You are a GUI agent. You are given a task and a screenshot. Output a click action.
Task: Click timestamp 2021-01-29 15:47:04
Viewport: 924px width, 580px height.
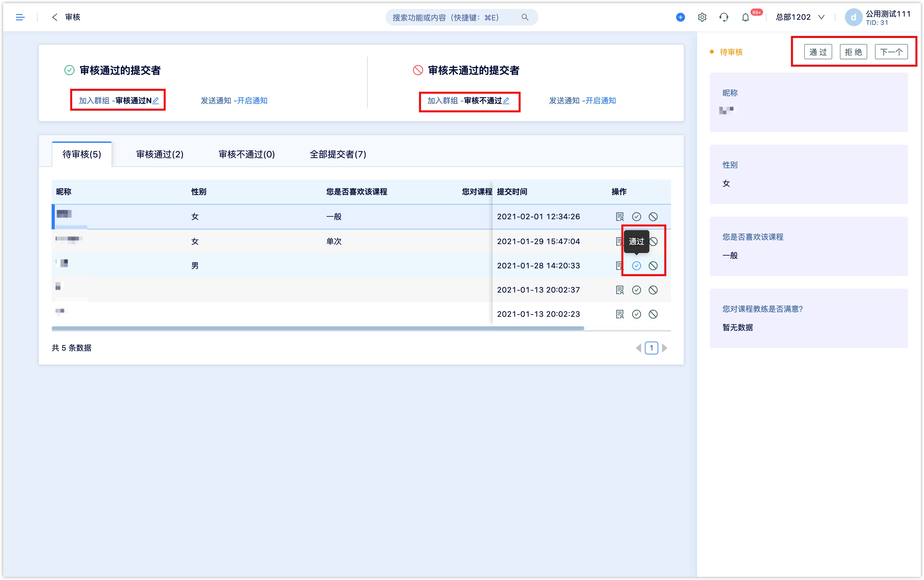(x=538, y=242)
